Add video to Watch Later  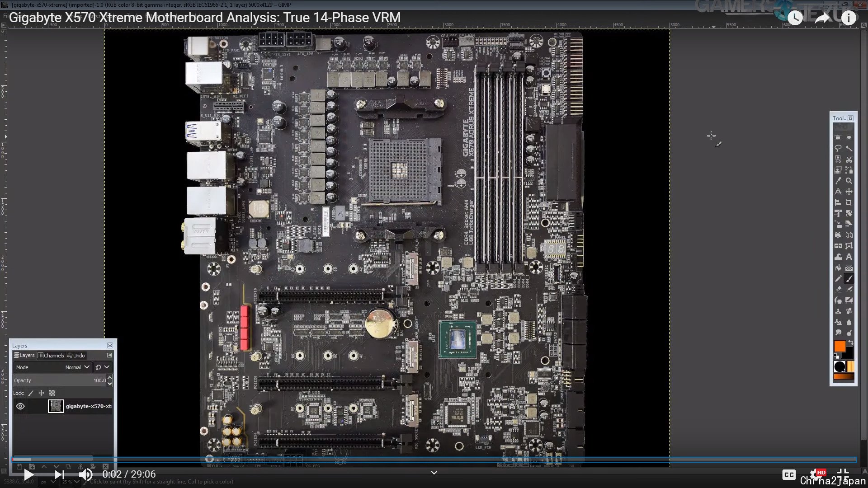click(795, 18)
